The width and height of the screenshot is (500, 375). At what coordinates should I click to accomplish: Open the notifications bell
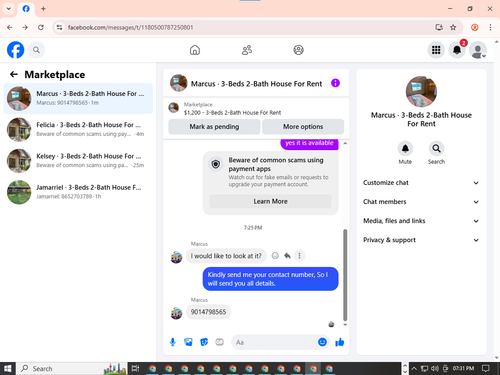point(457,50)
